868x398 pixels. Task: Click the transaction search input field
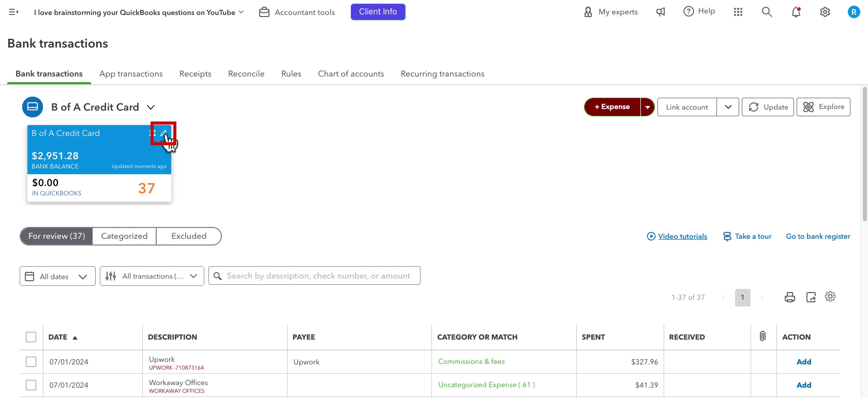click(315, 276)
